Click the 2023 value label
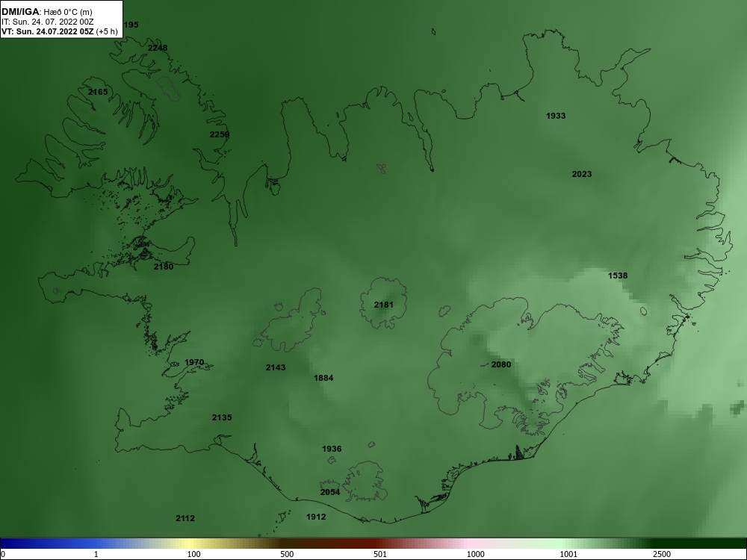 (x=582, y=174)
